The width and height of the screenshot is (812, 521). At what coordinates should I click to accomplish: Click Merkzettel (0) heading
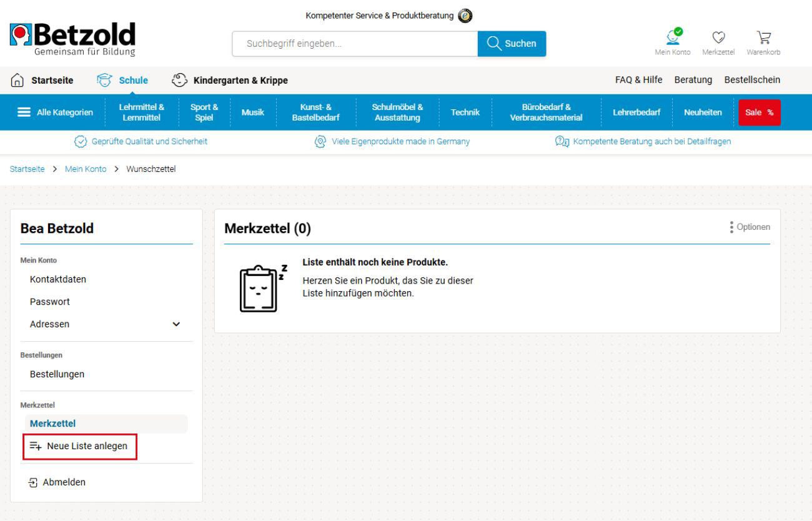point(267,229)
